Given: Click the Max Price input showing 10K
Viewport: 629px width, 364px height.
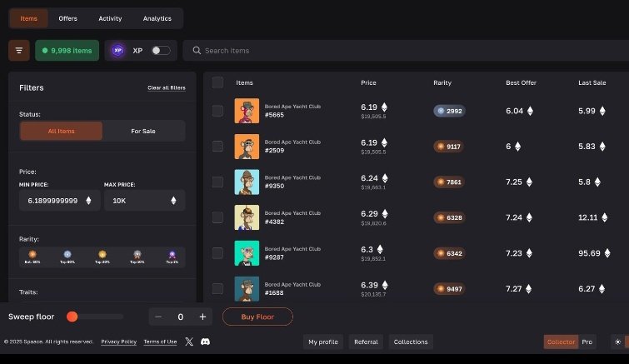Looking at the screenshot, I should click(x=144, y=201).
